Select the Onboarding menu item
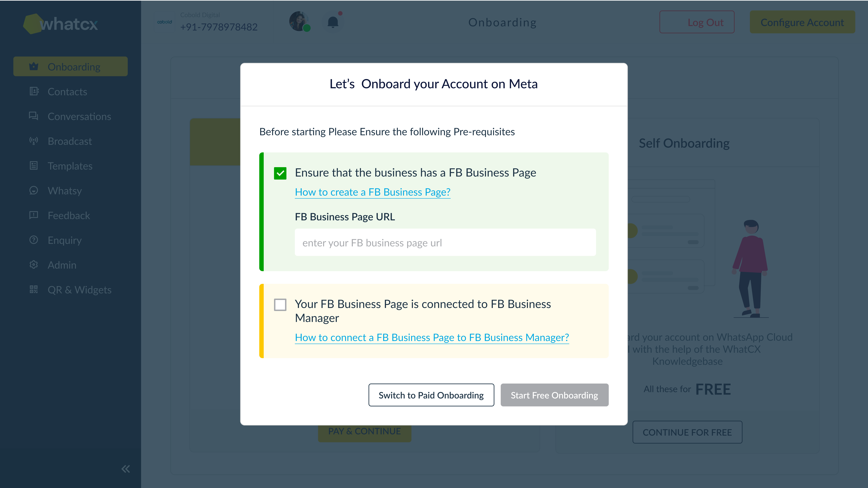Viewport: 868px width, 488px height. pyautogui.click(x=70, y=66)
